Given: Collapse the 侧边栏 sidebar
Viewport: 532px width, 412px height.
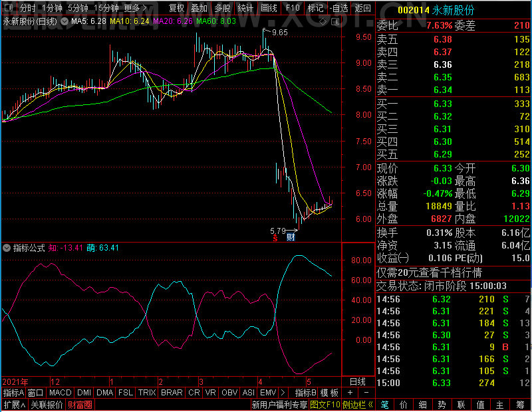Looking at the screenshot, I should tap(358, 405).
